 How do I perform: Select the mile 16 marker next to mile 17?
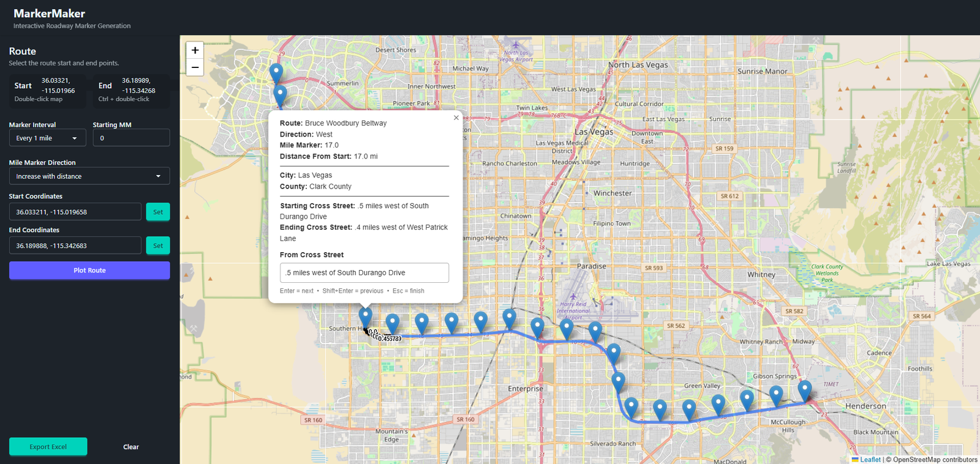(x=393, y=325)
